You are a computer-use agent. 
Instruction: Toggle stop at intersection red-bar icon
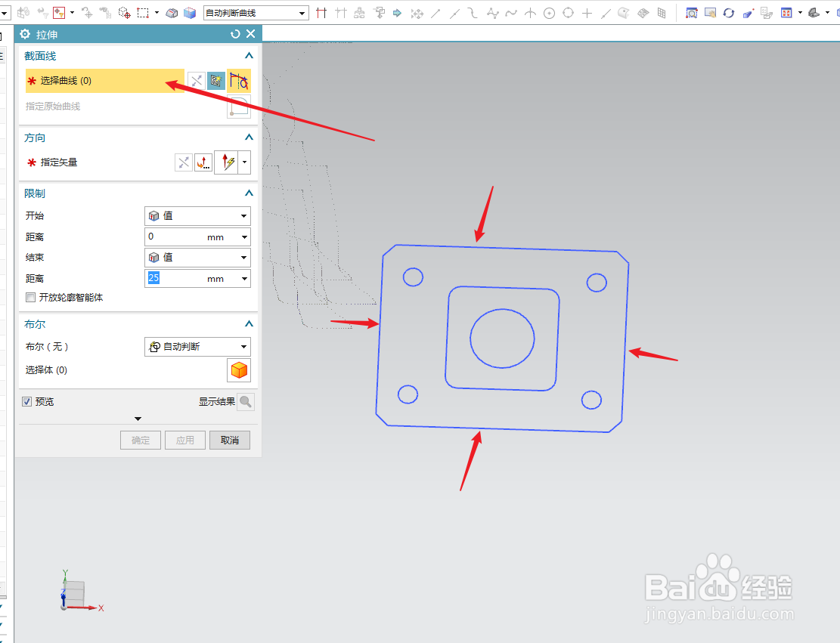tap(321, 13)
